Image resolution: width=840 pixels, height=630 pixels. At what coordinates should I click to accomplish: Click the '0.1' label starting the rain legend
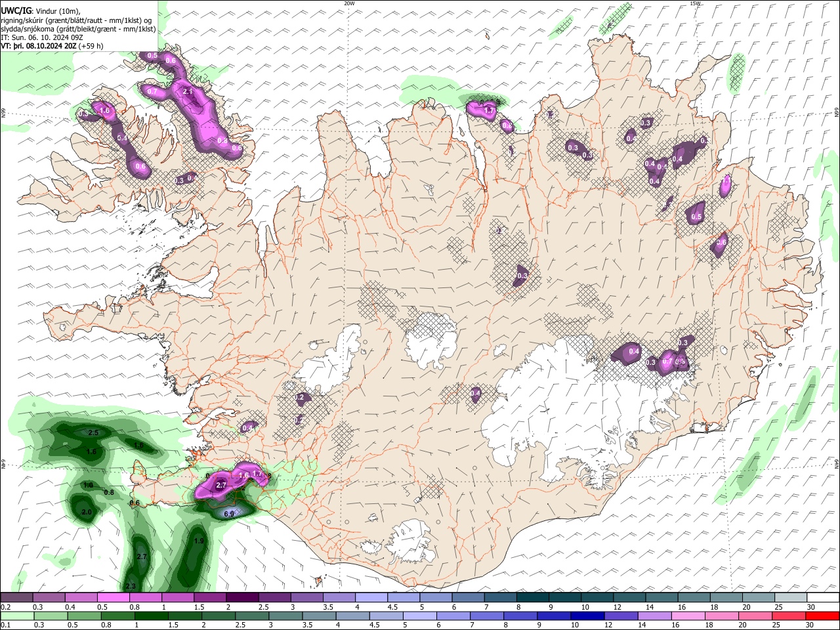pos(5,625)
